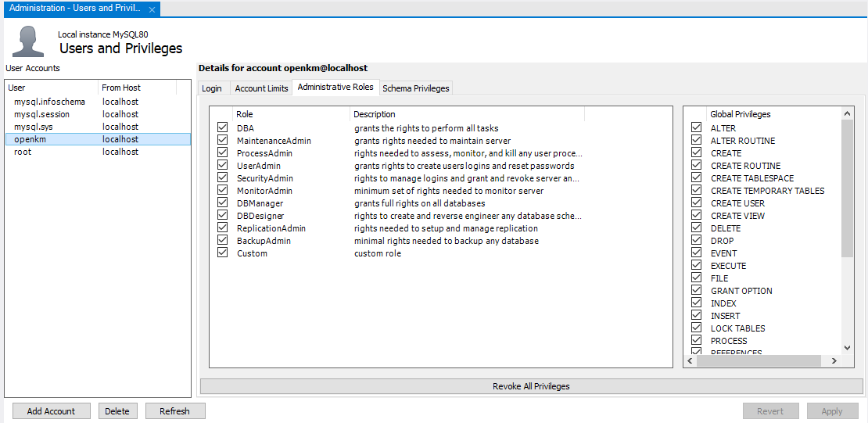Toggle the EXECUTE privilege checkbox
This screenshot has width=868, height=423.
click(x=697, y=266)
